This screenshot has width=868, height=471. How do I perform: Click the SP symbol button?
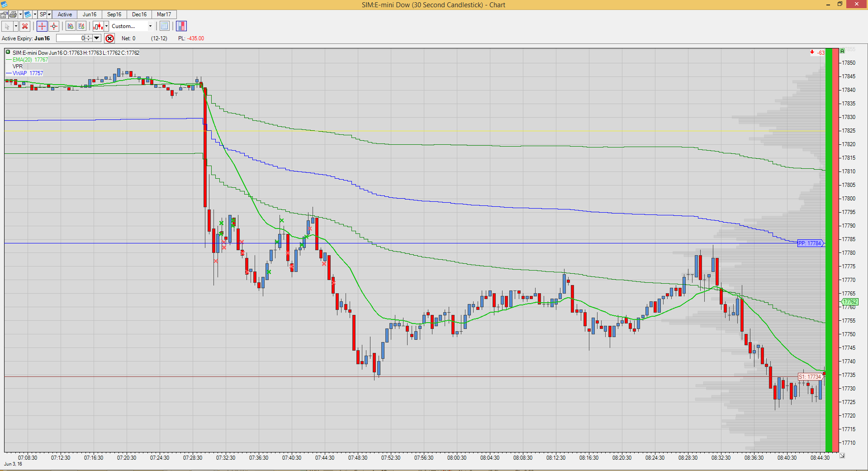click(x=43, y=14)
